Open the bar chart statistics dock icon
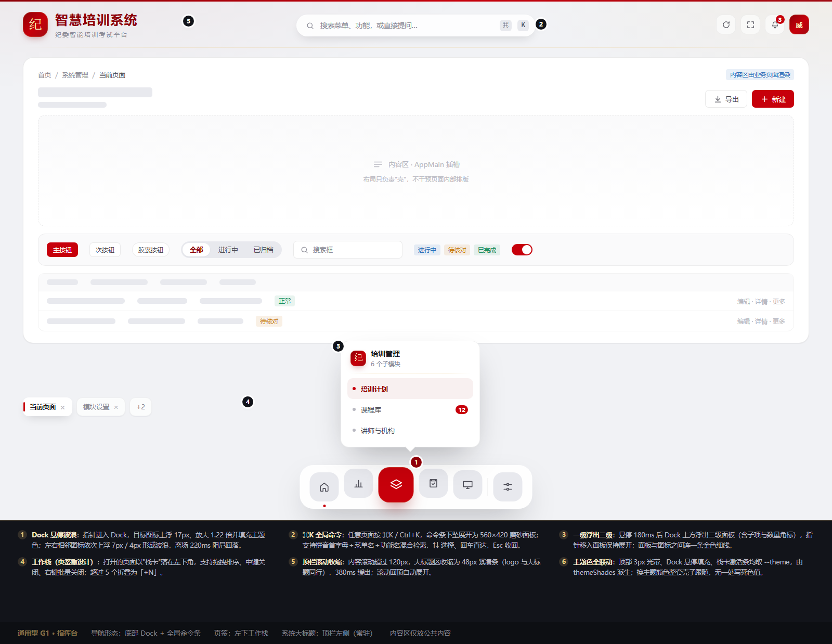 click(x=358, y=483)
